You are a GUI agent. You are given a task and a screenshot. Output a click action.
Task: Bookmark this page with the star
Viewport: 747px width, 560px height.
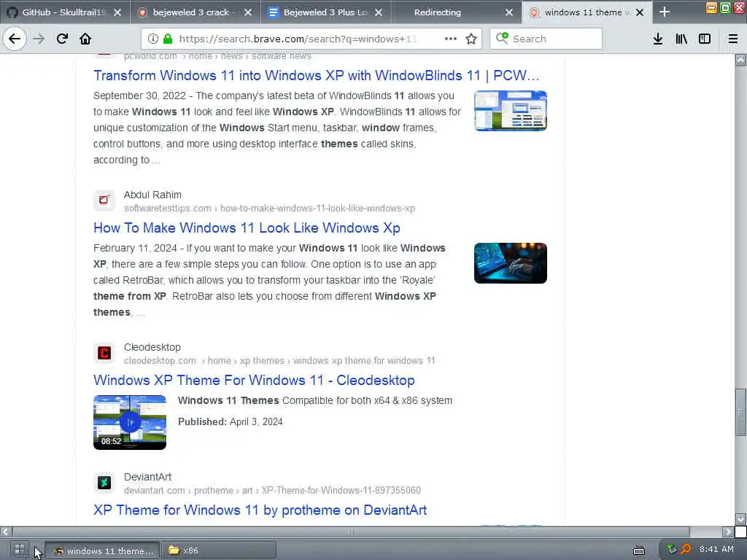[471, 39]
